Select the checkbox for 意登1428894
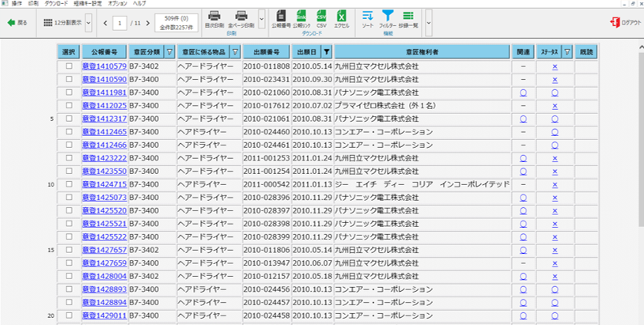The image size is (644, 325). [69, 302]
